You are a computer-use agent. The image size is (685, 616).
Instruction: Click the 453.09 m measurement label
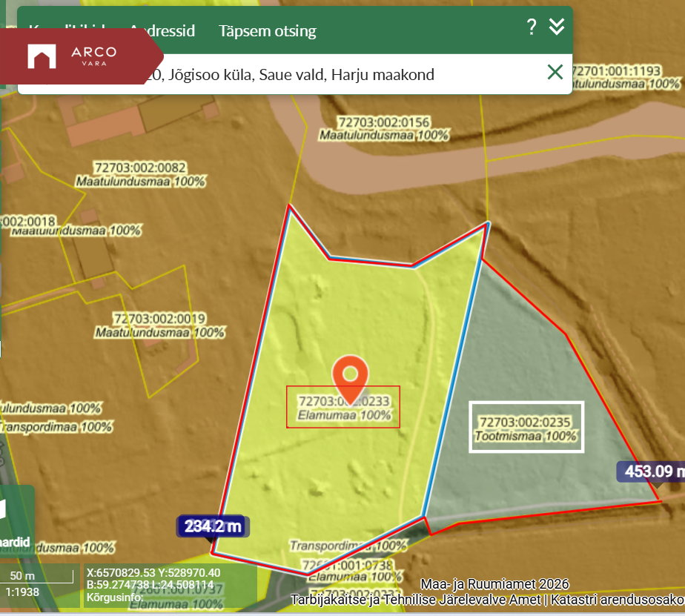pos(651,472)
